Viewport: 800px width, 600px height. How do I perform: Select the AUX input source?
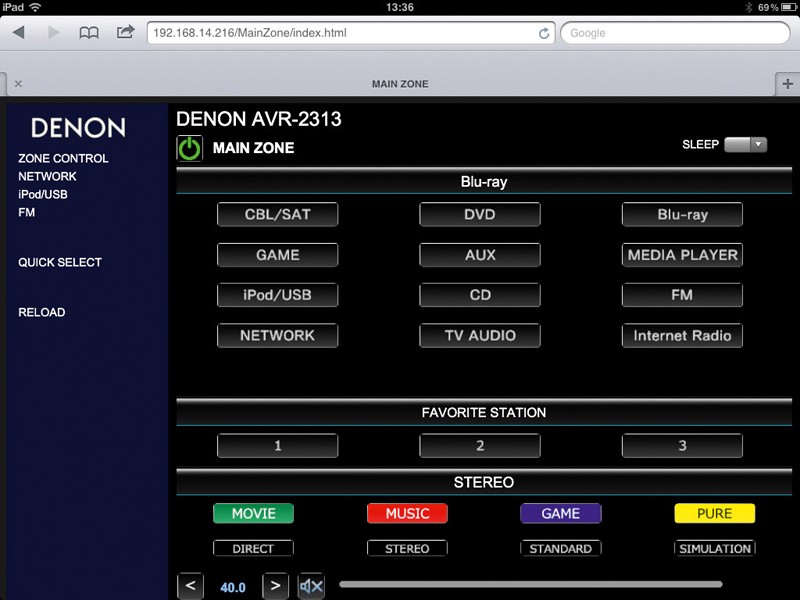tap(480, 255)
